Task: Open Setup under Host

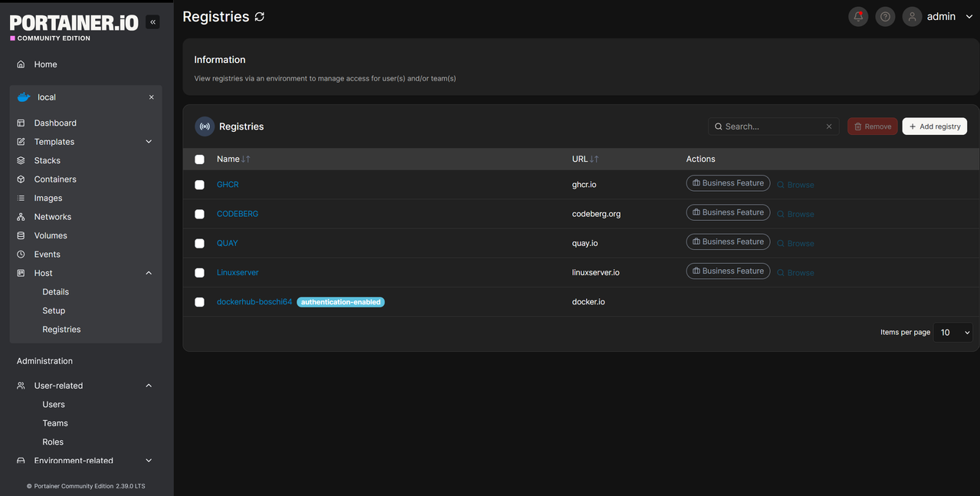Action: tap(54, 310)
